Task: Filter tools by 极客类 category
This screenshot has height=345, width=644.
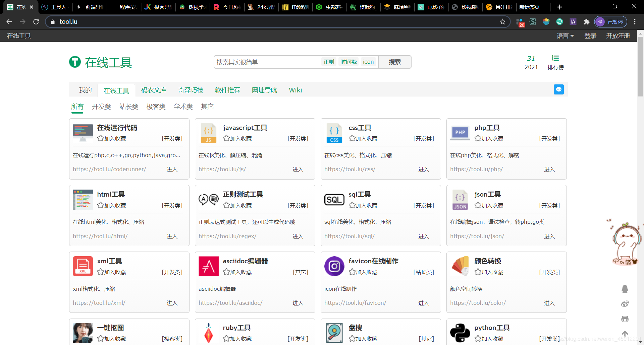Action: [x=156, y=107]
